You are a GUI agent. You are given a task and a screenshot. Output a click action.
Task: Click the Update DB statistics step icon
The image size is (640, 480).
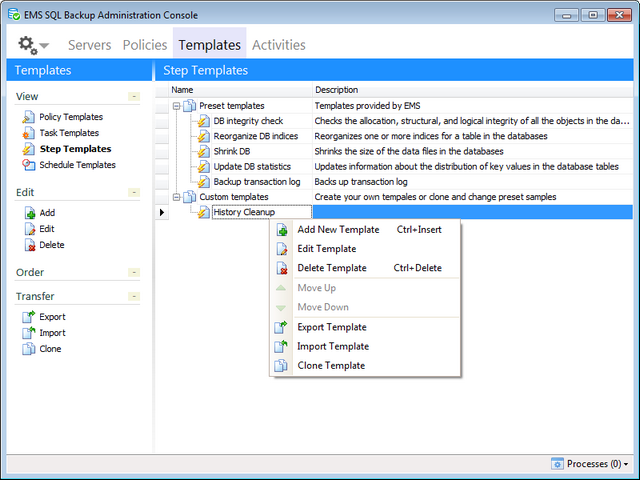[x=203, y=167]
